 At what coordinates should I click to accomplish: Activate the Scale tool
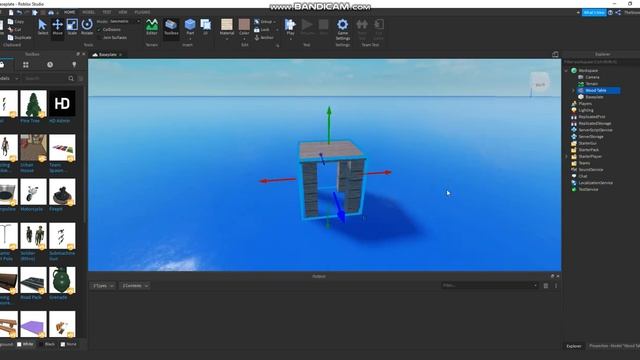[72, 27]
